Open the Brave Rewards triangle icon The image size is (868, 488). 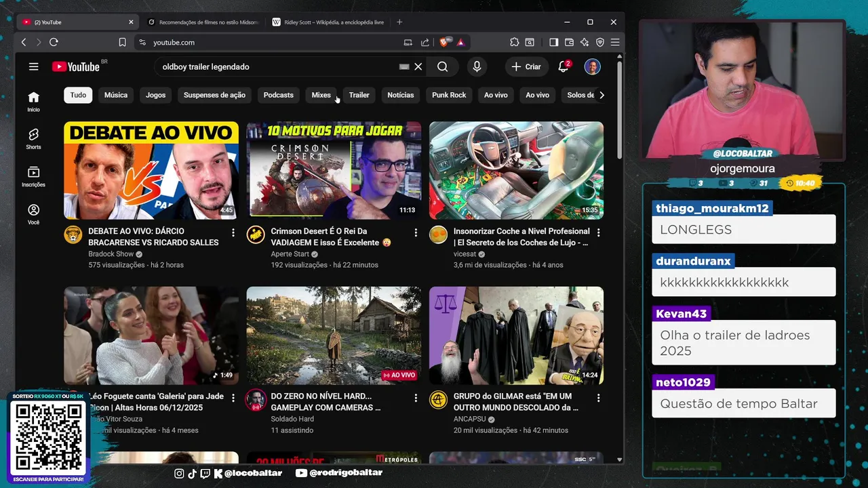460,42
